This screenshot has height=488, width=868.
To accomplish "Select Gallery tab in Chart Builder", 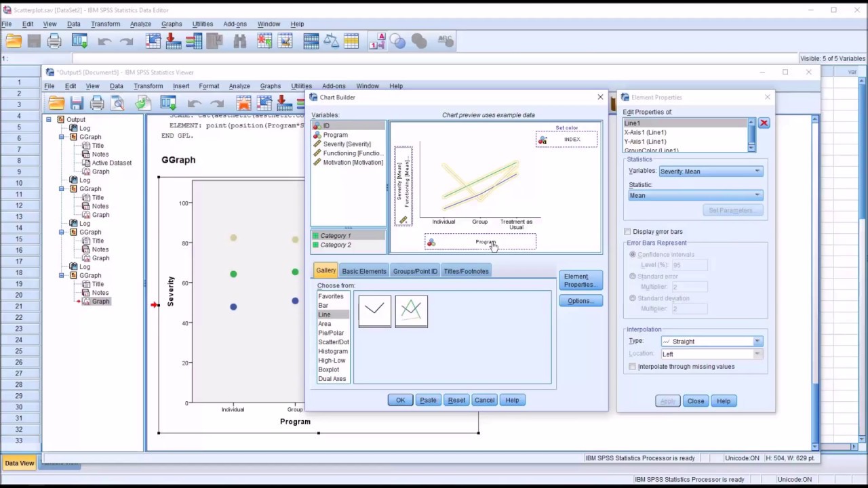I will pyautogui.click(x=325, y=270).
